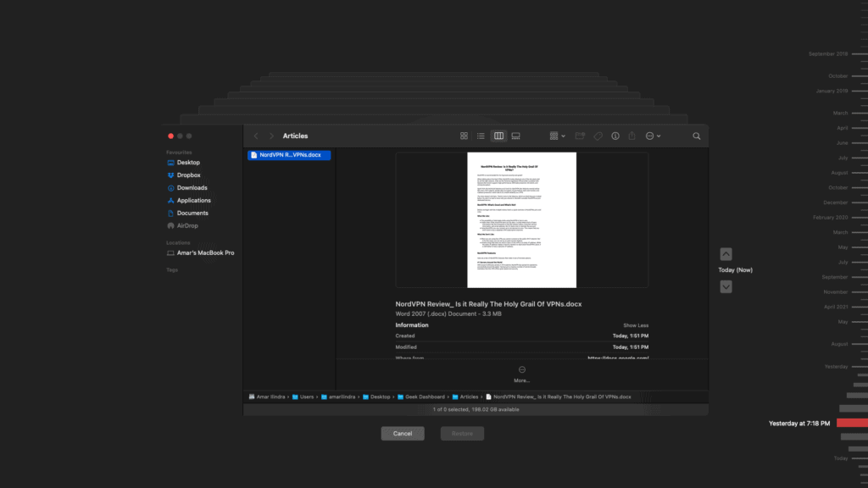868x488 pixels.
Task: Jump to June on the timeline
Action: point(842,142)
